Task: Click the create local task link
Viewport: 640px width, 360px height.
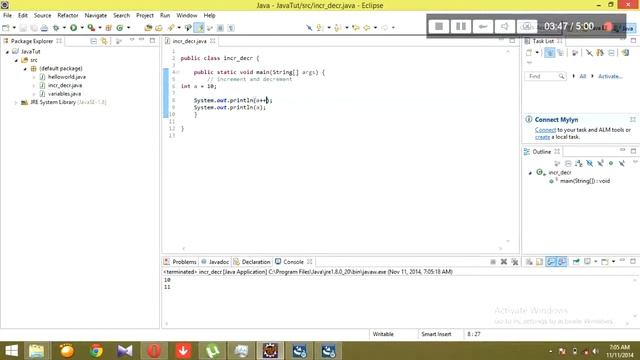Action: click(x=542, y=137)
